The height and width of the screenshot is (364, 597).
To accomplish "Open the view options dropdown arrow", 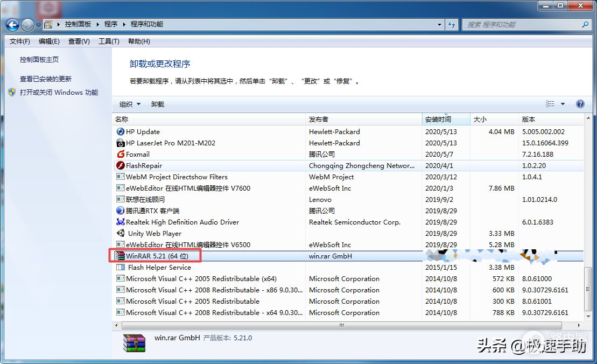I will click(x=563, y=104).
